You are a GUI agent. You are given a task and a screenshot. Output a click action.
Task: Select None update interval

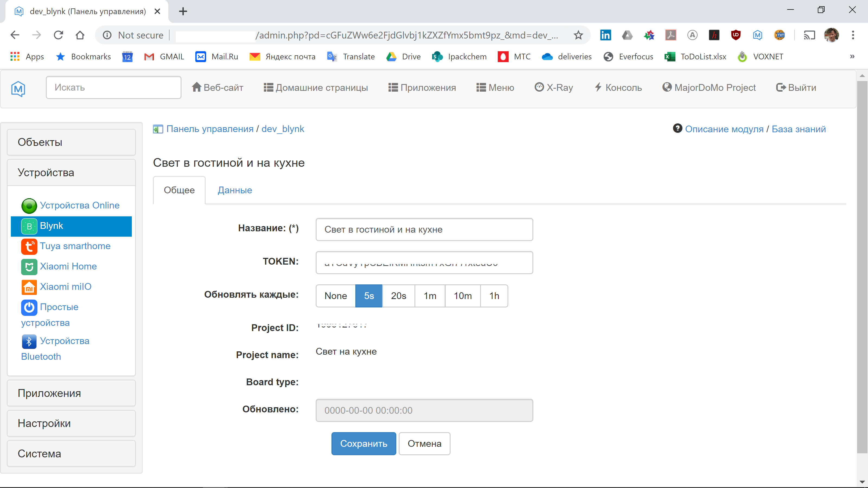336,296
